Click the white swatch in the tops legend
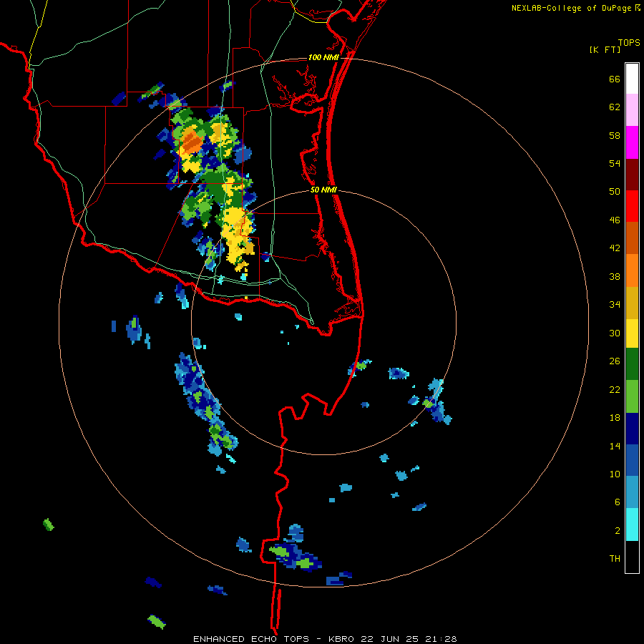This screenshot has width=644, height=644. [x=632, y=79]
